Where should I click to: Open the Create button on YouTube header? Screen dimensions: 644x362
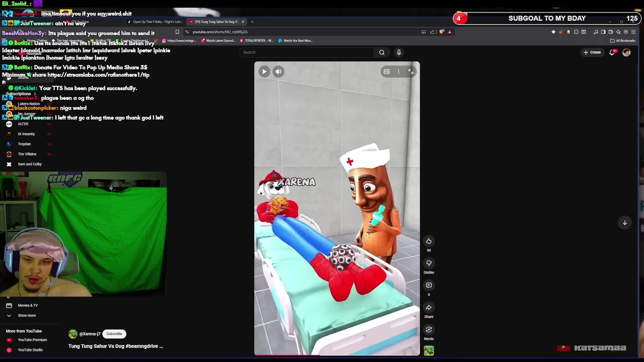coord(592,52)
